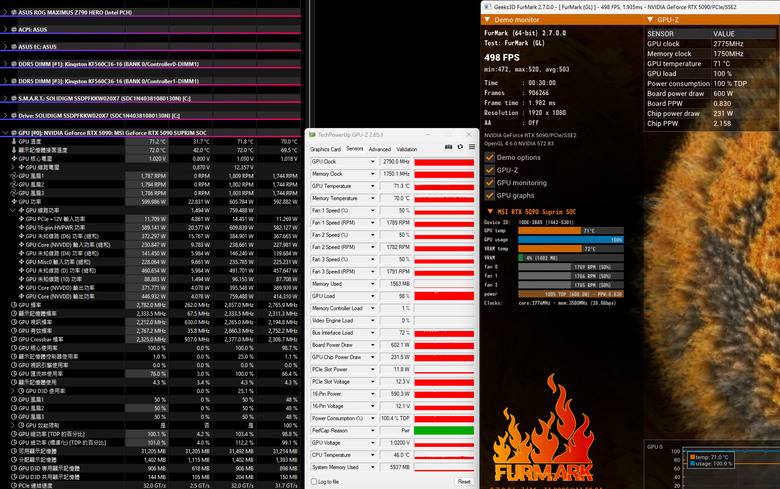
Task: Open the 16-Pin Power sensor dropdown
Action: pyautogui.click(x=373, y=394)
